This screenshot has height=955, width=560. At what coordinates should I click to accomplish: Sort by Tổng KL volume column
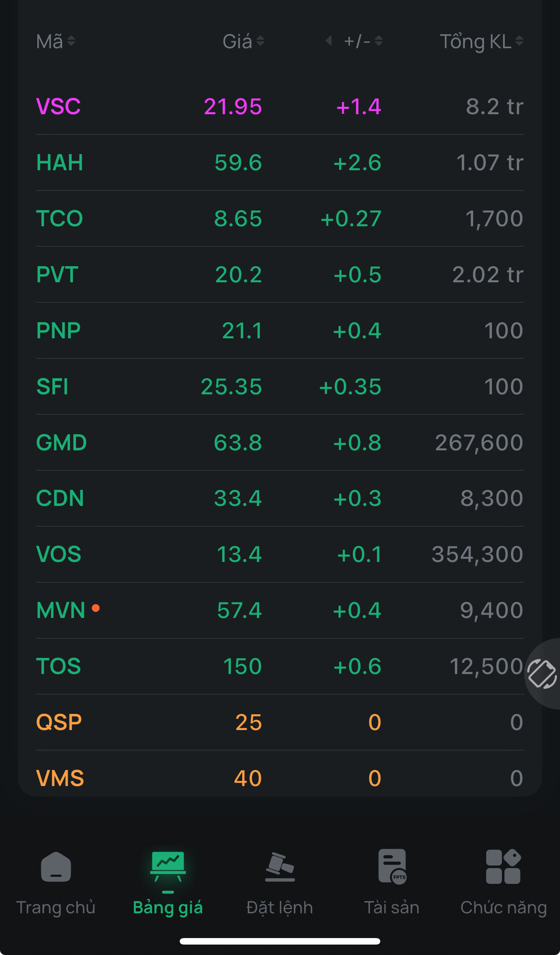pos(481,42)
